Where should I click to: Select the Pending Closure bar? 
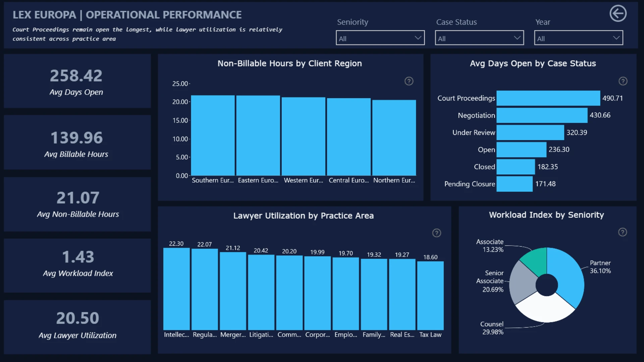click(515, 184)
